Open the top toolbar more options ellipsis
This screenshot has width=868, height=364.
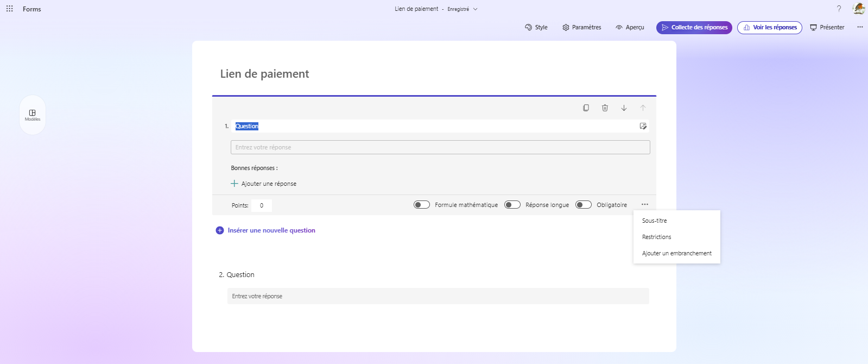860,27
